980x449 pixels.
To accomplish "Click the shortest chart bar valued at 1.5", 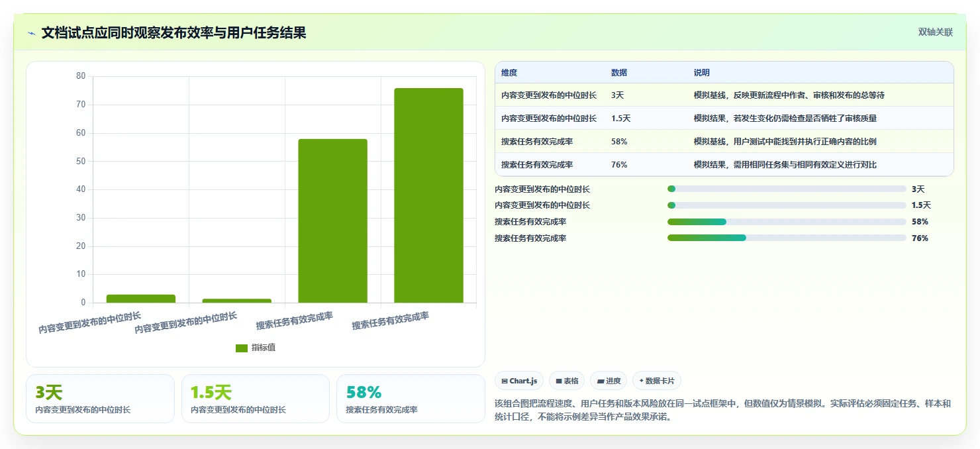I will (x=237, y=301).
